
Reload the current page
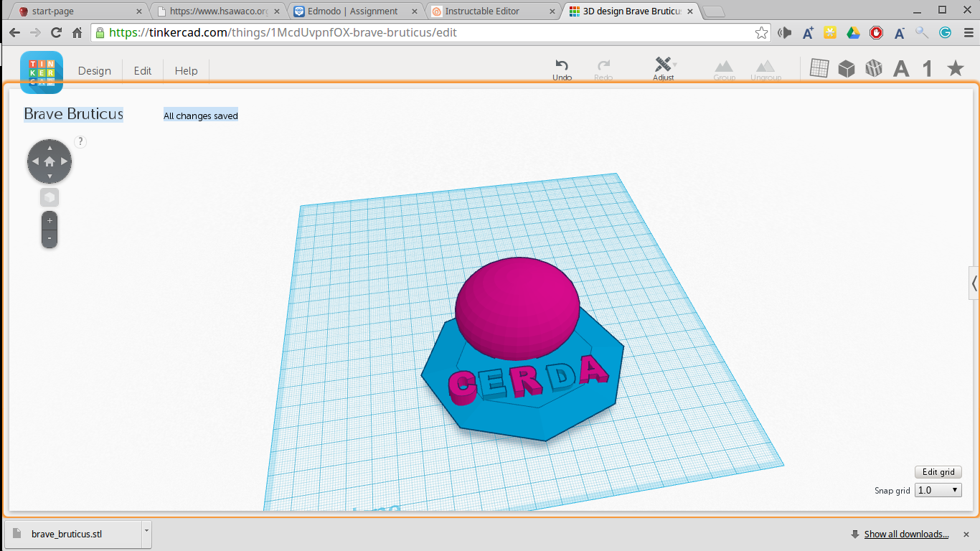pos(56,33)
